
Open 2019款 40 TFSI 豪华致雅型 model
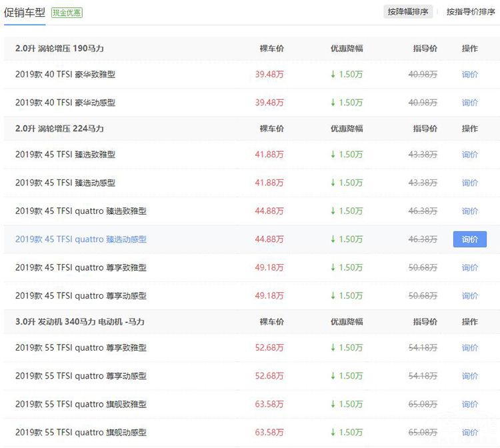tap(65, 74)
